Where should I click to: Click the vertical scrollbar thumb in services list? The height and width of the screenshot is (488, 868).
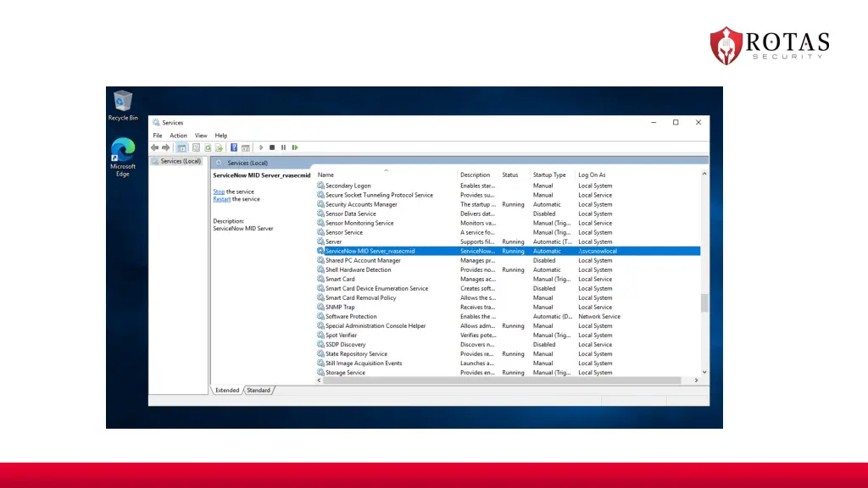[x=704, y=302]
